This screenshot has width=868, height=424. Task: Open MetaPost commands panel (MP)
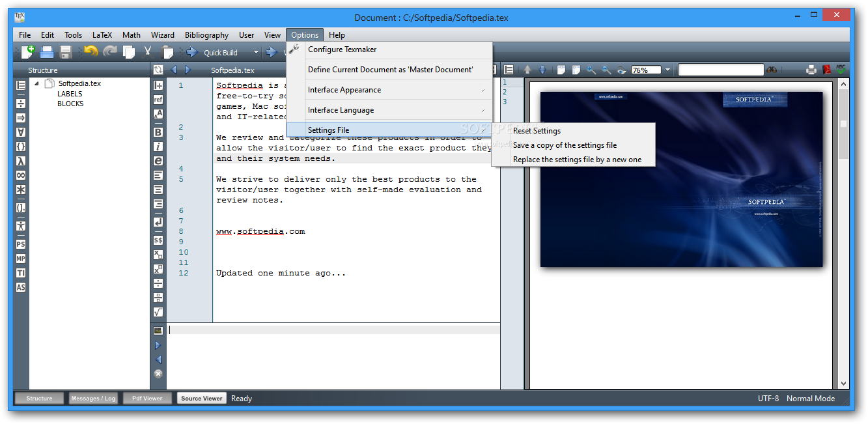pos(21,259)
